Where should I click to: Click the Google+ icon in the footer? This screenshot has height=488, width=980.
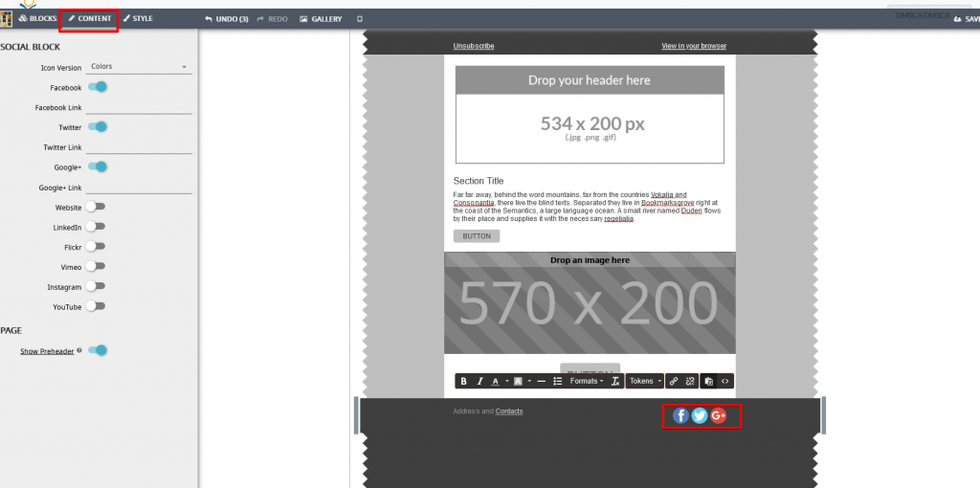point(718,415)
